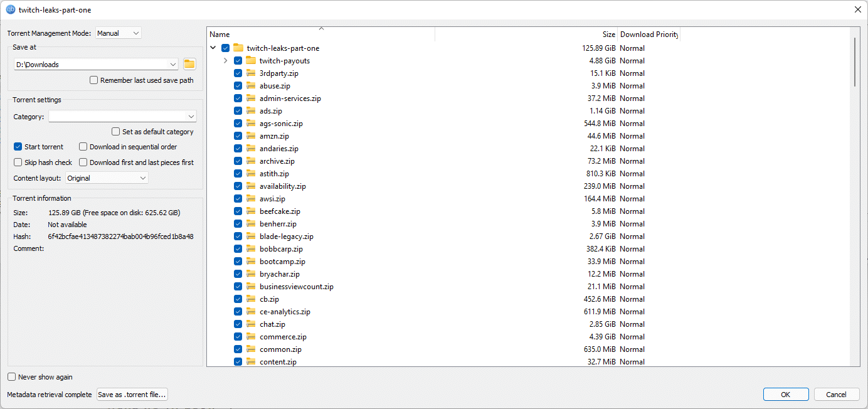The image size is (868, 409).
Task: Click Normal priority of common.zip
Action: click(632, 349)
